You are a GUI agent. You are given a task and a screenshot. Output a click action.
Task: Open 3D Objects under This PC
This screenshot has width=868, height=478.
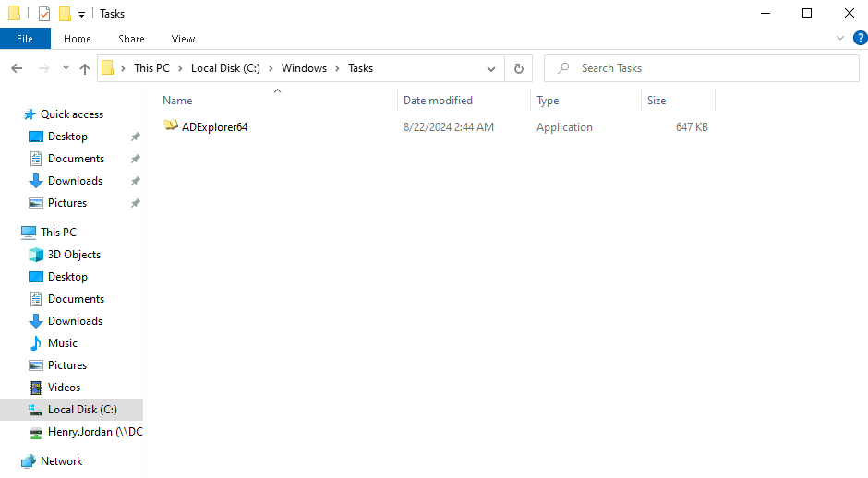pos(74,255)
